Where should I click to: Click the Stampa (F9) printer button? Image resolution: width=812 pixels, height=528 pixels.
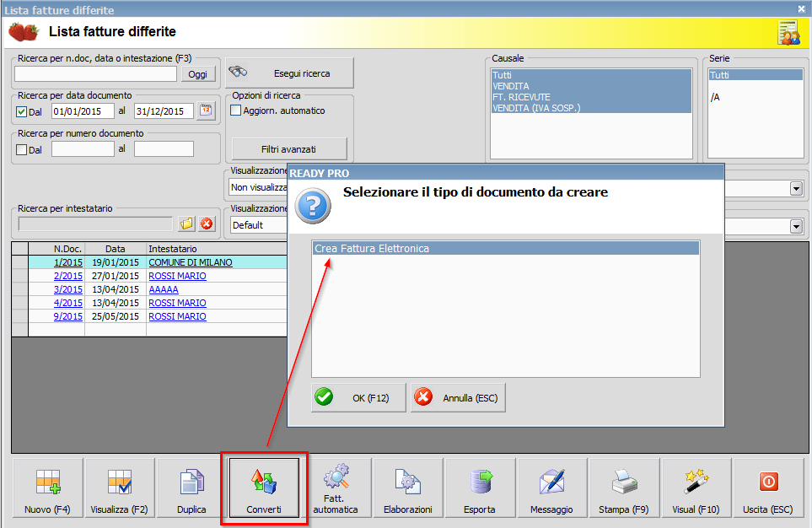click(624, 488)
